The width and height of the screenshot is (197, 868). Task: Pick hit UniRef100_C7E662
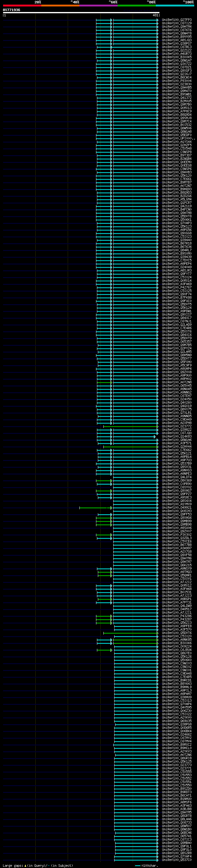[176, 450]
